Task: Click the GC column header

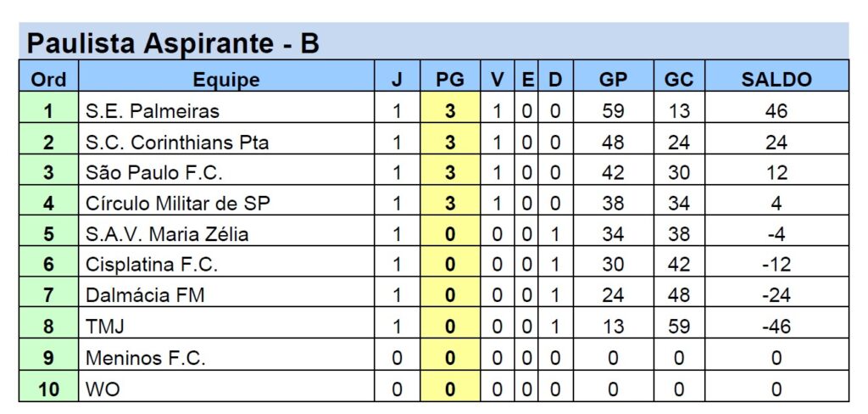Action: pyautogui.click(x=678, y=80)
